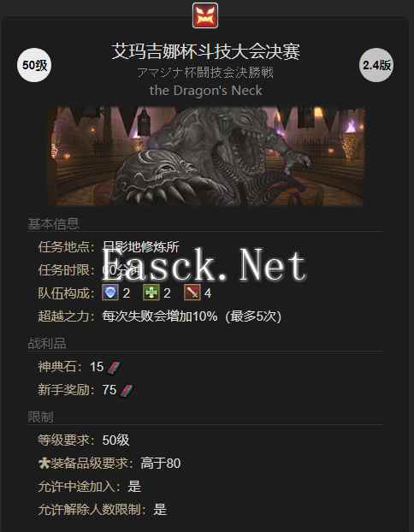
Task: Click the item level icon before 装备品级要求
Action: (x=44, y=463)
